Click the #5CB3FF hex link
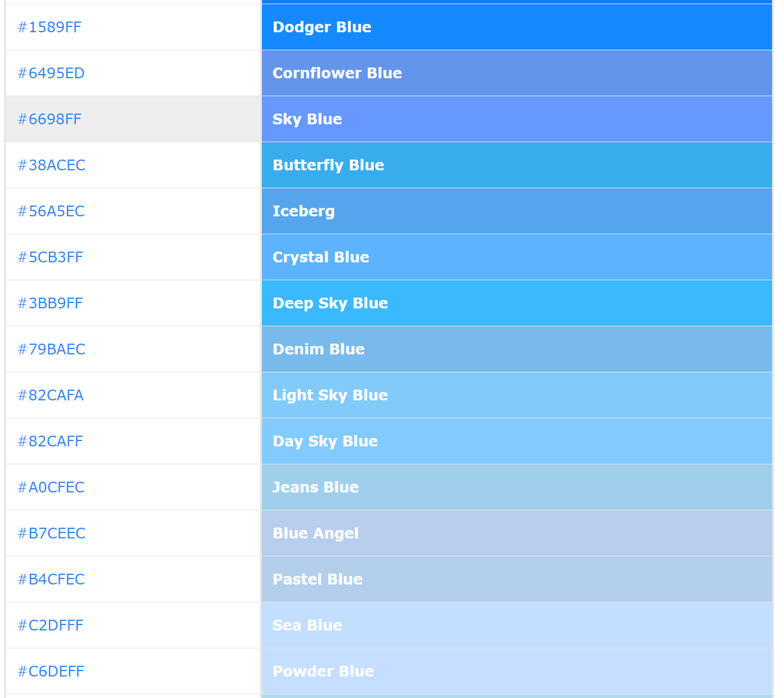784x698 pixels. [50, 257]
